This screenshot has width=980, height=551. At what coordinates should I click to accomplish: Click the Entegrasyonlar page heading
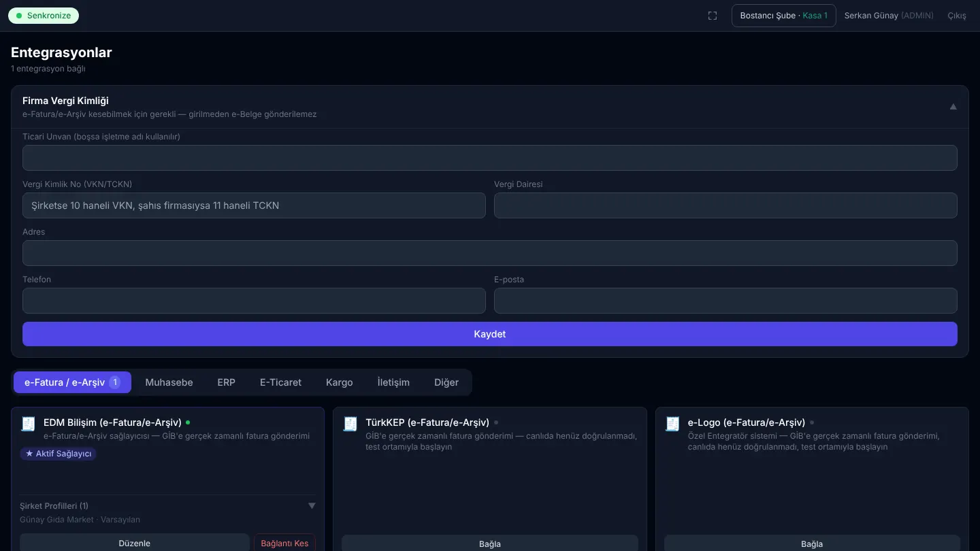point(61,52)
